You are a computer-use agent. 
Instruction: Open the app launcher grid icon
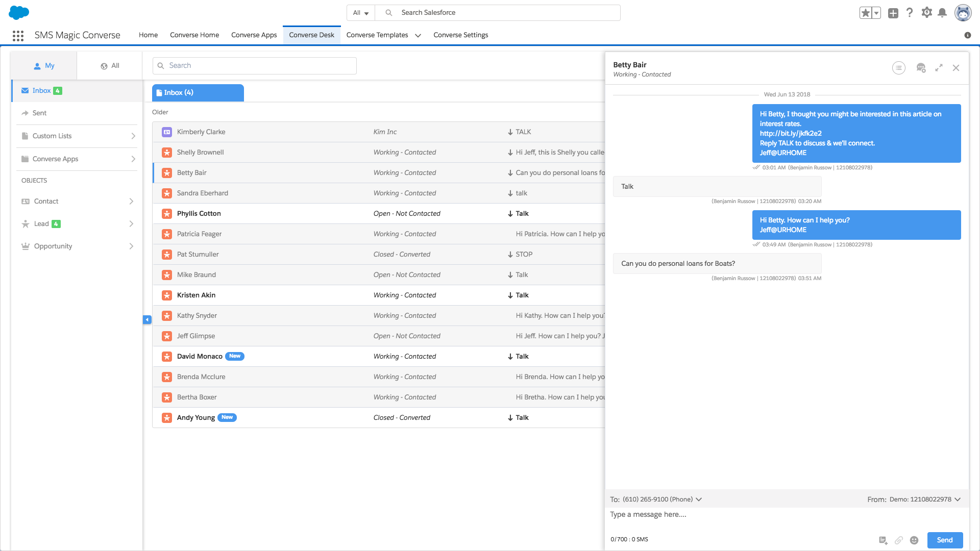pos(18,35)
